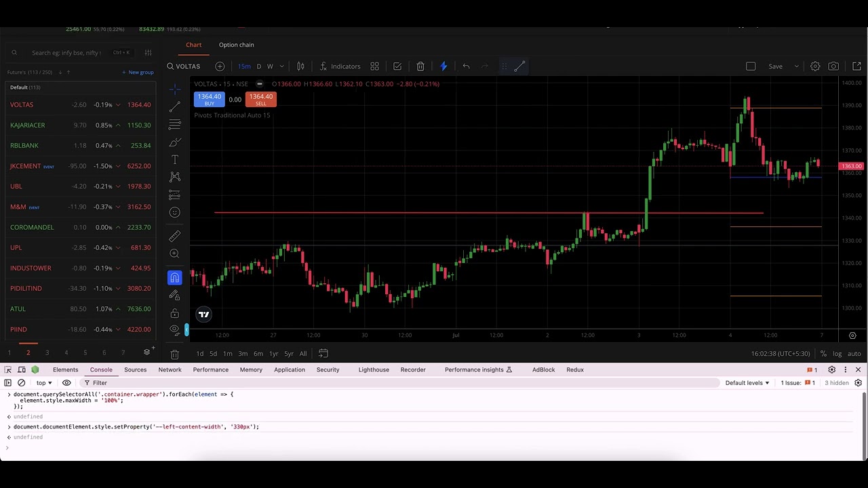868x488 pixels.
Task: Open the Network tab in DevTools
Action: (x=170, y=370)
